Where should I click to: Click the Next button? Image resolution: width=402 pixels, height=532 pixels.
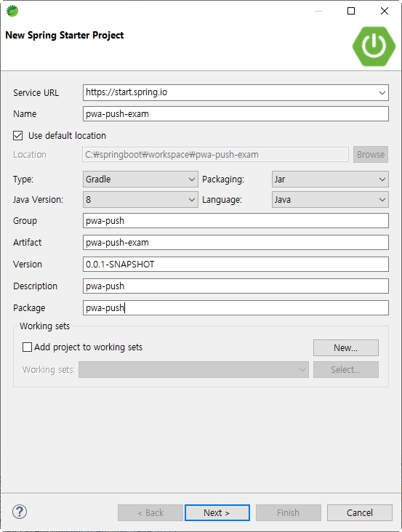tap(217, 512)
